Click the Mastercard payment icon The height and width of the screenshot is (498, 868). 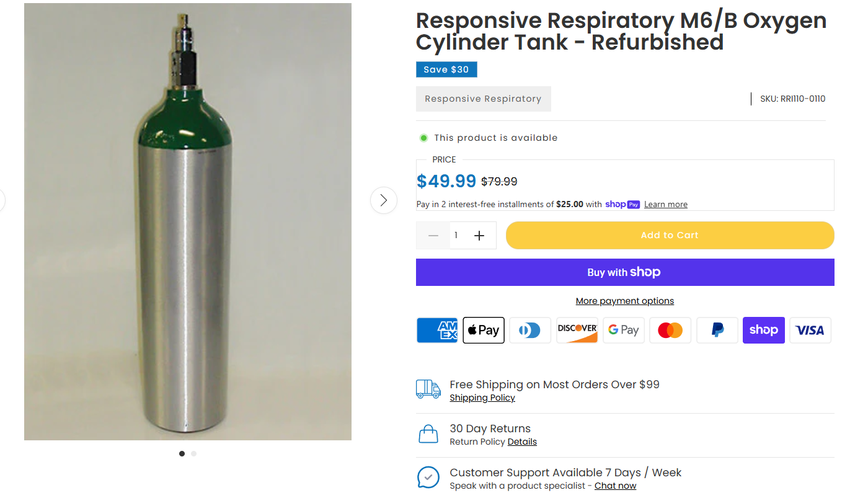click(670, 330)
